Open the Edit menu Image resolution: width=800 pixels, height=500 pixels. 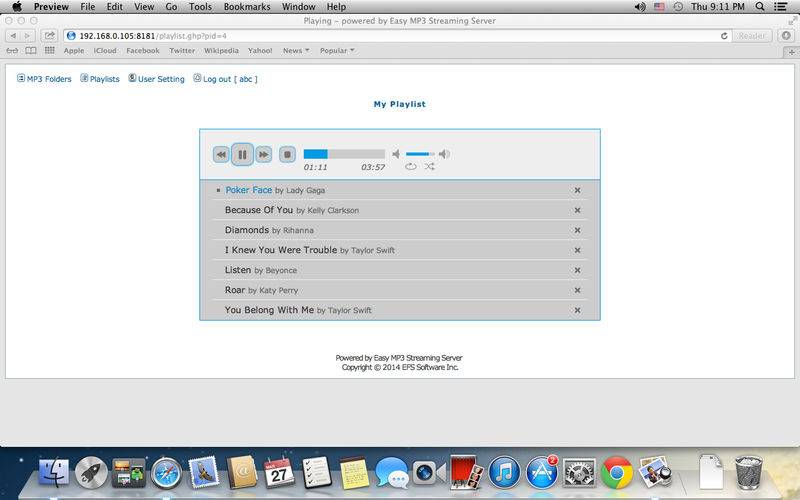(x=114, y=7)
